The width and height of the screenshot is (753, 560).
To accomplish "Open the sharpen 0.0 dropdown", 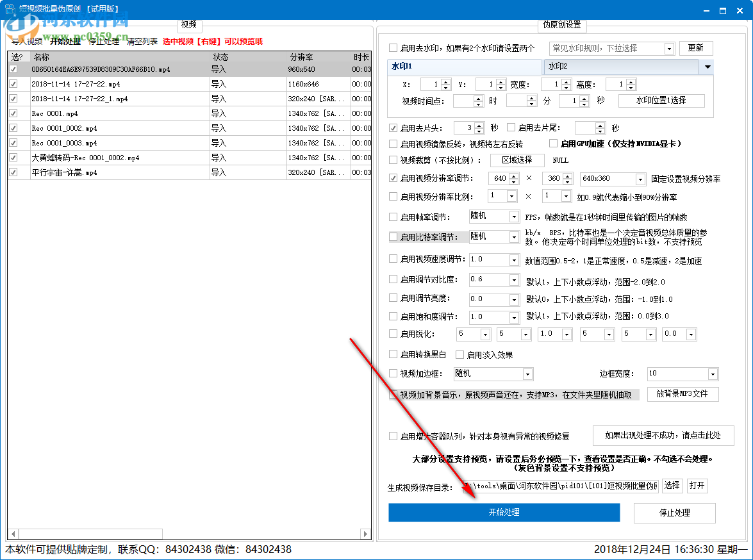I will point(691,334).
